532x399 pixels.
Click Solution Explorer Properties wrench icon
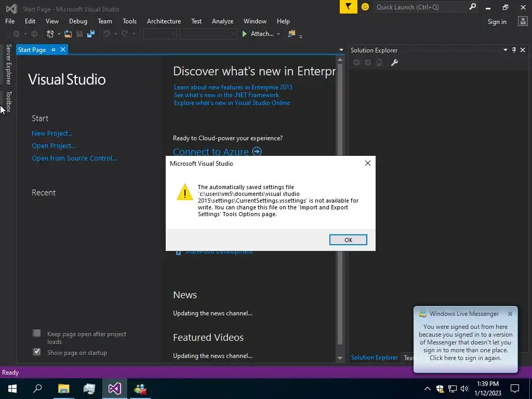pyautogui.click(x=394, y=62)
